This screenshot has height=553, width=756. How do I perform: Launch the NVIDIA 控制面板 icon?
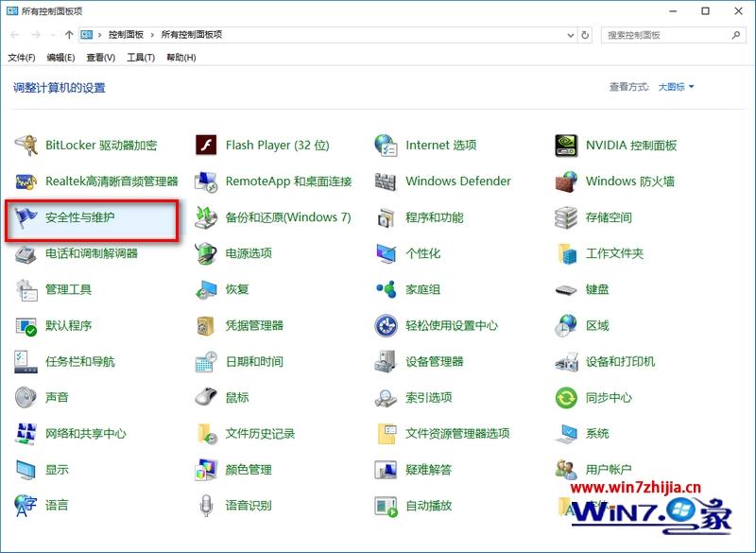(x=566, y=146)
